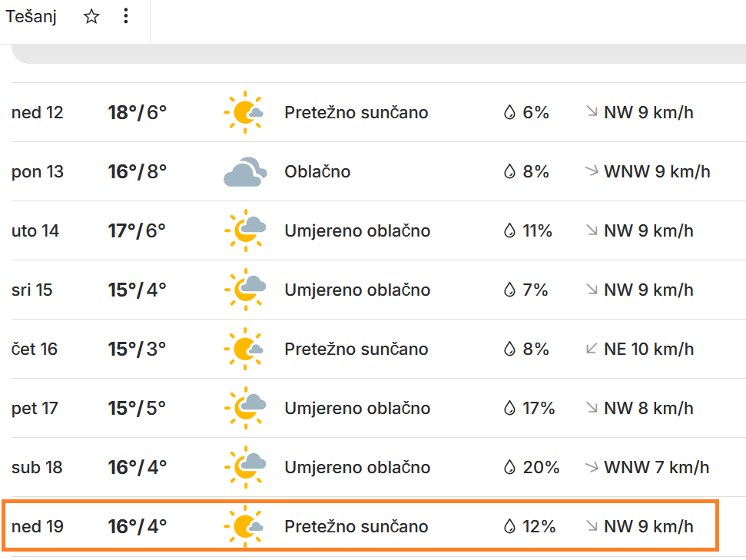Click the 17% precipitation value for pet 17
This screenshot has width=746, height=560.
(x=539, y=409)
